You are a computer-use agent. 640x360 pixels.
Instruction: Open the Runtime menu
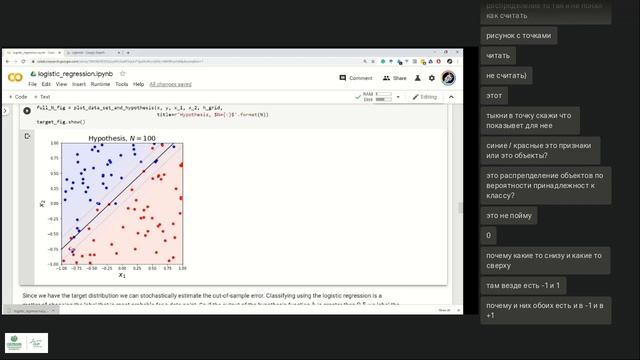point(100,84)
